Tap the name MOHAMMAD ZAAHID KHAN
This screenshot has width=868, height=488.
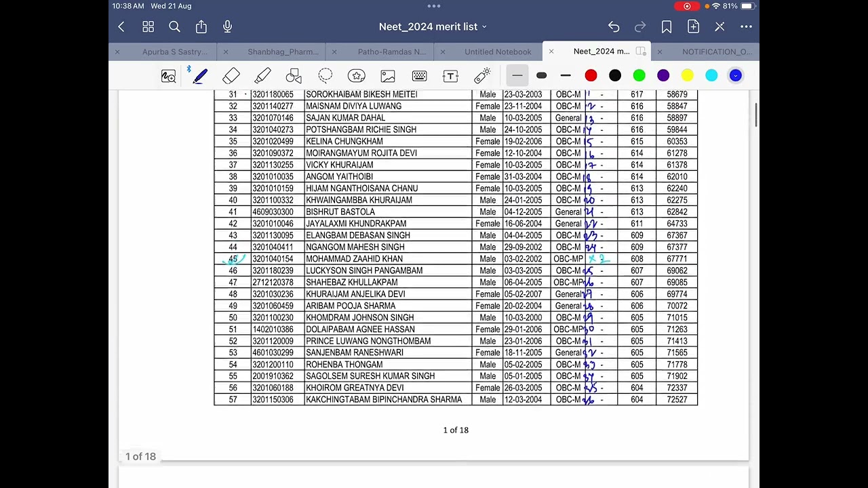[x=354, y=259]
